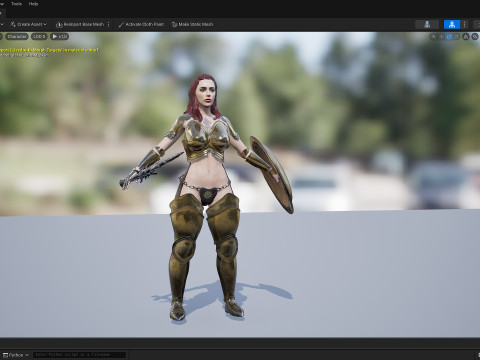Choose the highlighted rotate tool in viewport
This screenshot has height=360, width=480.
(449, 37)
